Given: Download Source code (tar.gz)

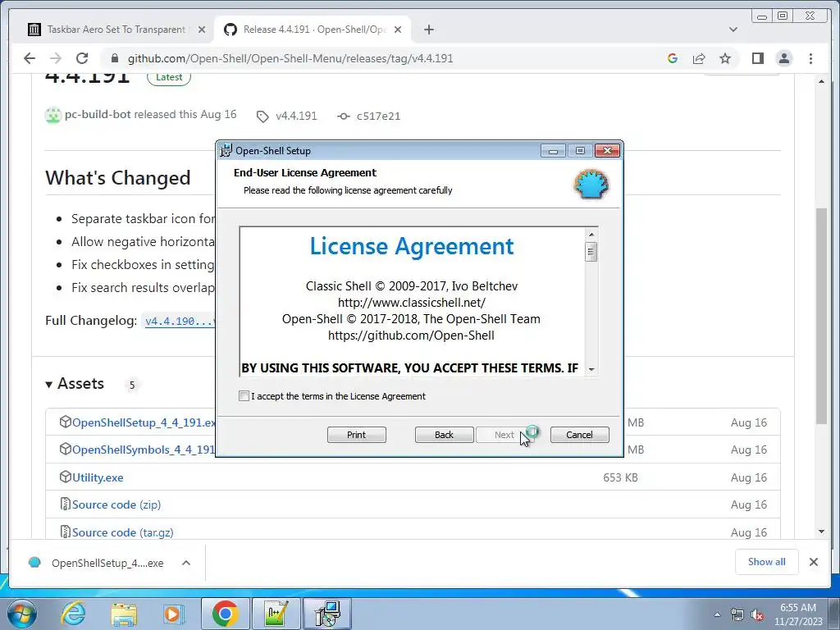Looking at the screenshot, I should pyautogui.click(x=123, y=532).
